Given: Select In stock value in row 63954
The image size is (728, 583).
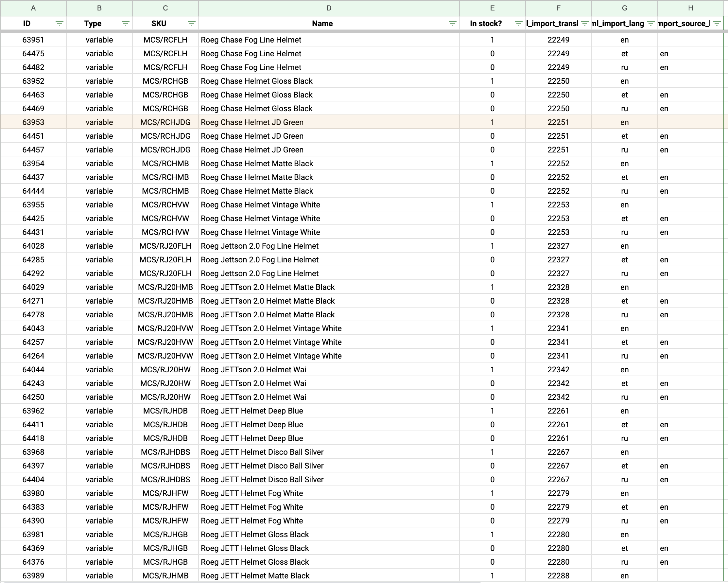Looking at the screenshot, I should pyautogui.click(x=492, y=164).
